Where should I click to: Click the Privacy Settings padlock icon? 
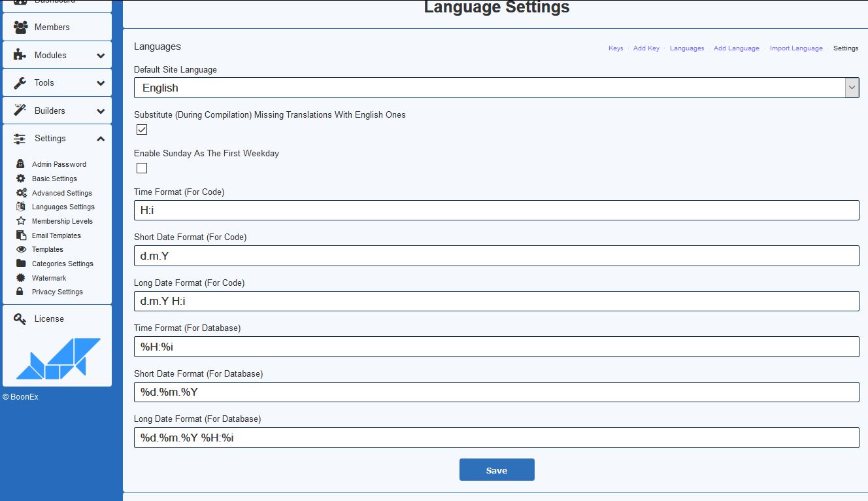point(20,292)
